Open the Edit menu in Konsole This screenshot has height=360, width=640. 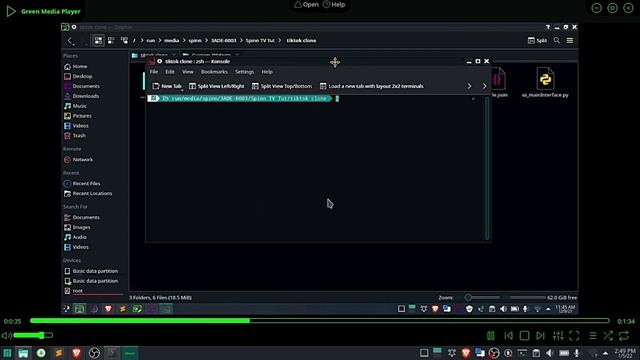point(170,72)
